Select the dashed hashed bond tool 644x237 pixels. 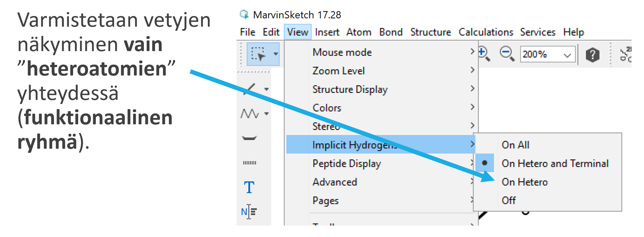pos(250,163)
